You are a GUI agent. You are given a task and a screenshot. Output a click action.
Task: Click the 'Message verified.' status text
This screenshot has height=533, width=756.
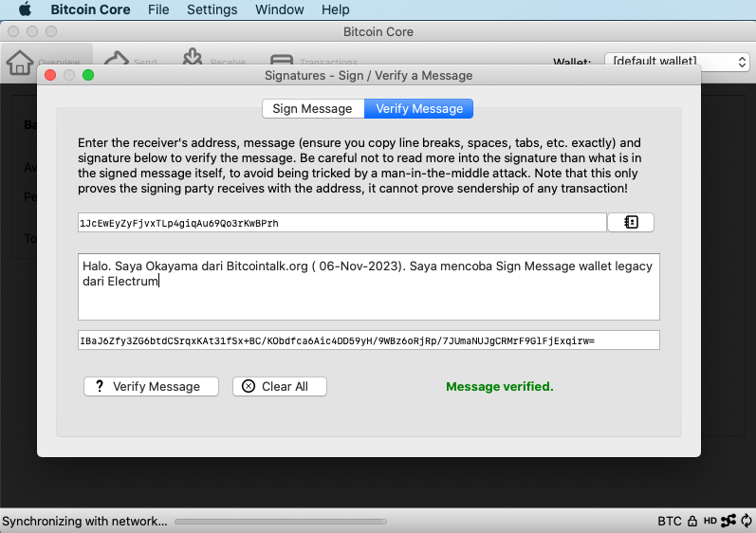500,387
